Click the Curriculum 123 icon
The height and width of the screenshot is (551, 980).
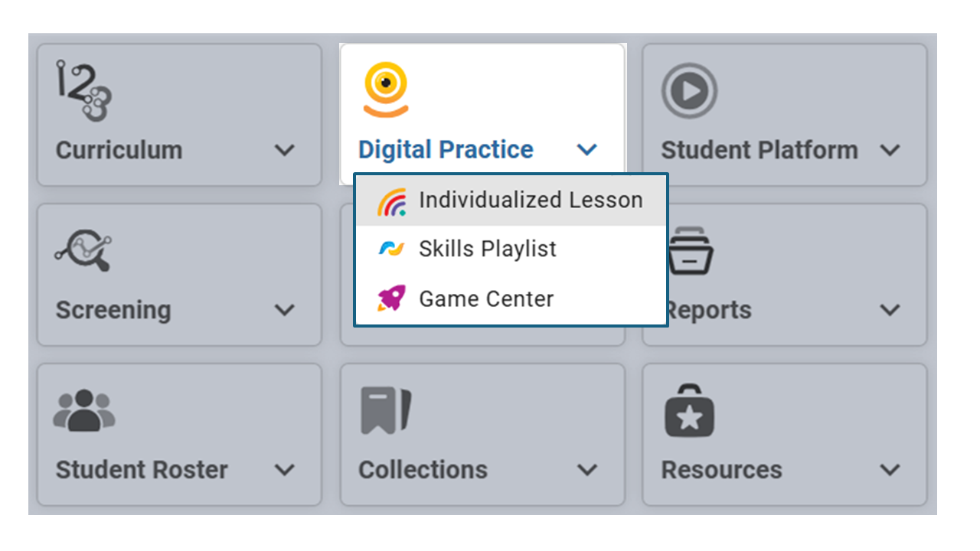coord(84,91)
